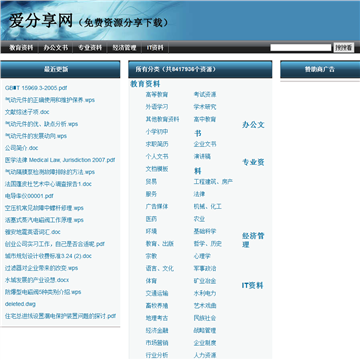The height and width of the screenshot is (360, 360).
Task: Open the 市场营销 category
Action: tap(157, 343)
